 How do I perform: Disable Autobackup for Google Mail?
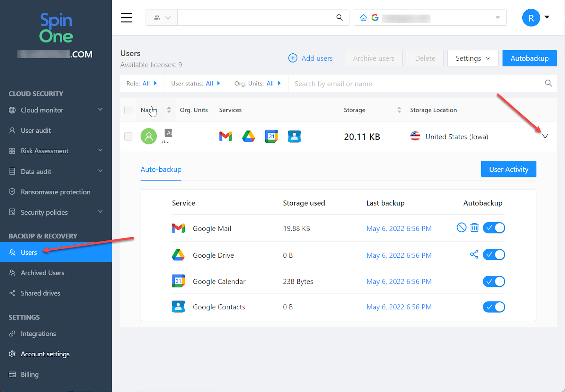[494, 228]
